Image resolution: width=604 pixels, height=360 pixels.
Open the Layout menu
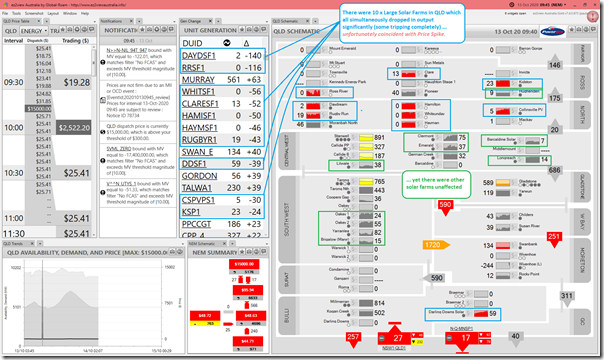click(53, 13)
